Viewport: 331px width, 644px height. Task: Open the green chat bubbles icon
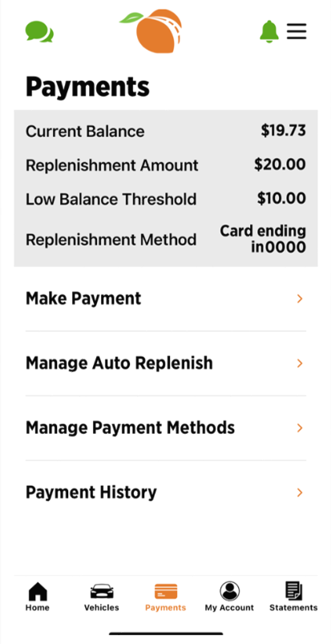(39, 31)
